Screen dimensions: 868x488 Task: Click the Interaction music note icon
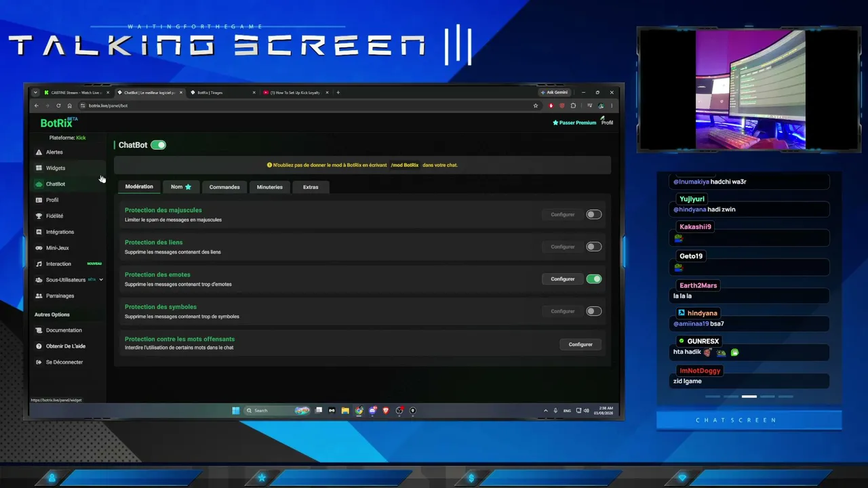(39, 264)
